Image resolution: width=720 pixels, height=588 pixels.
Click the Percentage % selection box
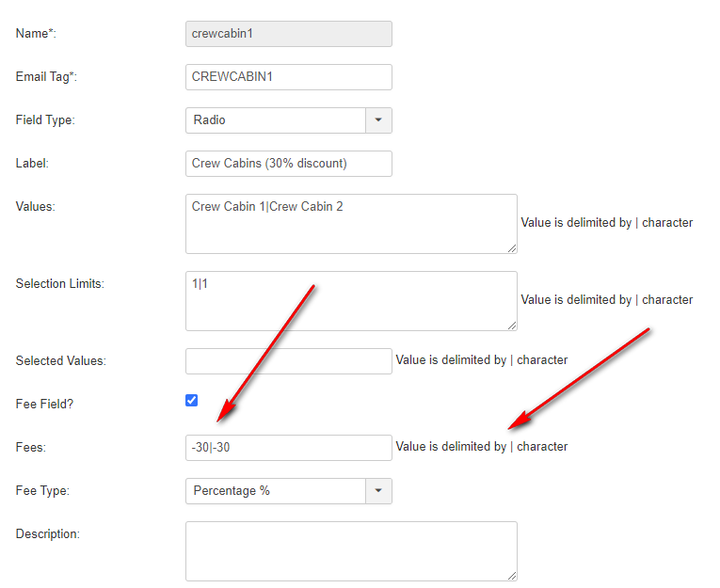(275, 491)
